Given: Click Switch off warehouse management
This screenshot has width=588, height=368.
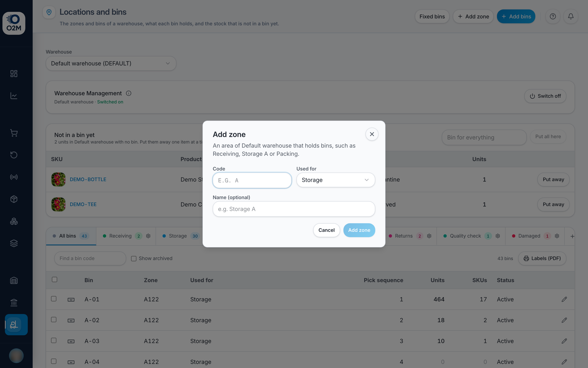Looking at the screenshot, I should click(x=545, y=96).
